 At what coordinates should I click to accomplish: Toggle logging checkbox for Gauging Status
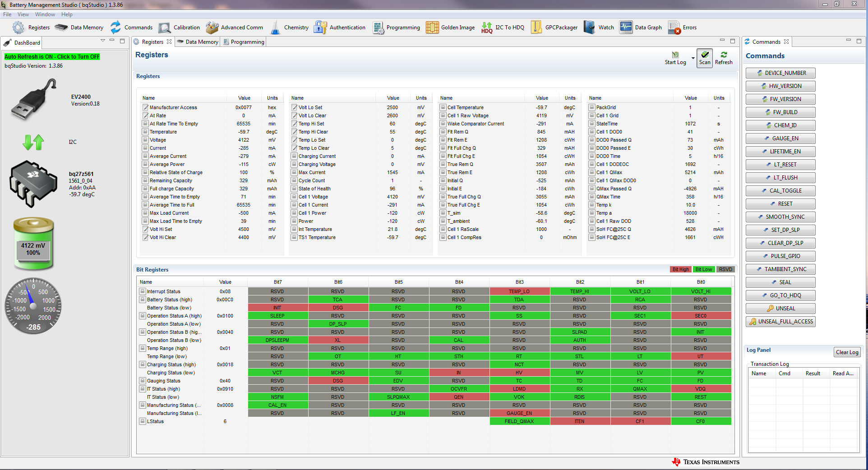tap(143, 381)
